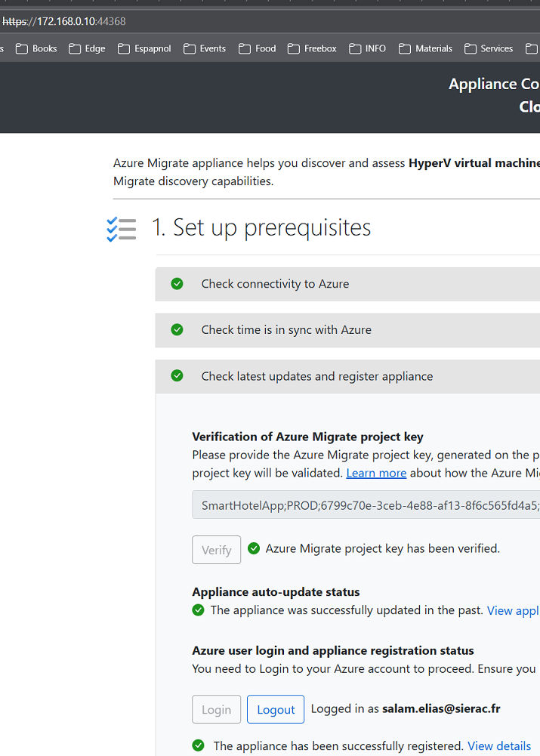Click green check beside appliance successfully registered
Image resolution: width=540 pixels, height=756 pixels.
[198, 745]
